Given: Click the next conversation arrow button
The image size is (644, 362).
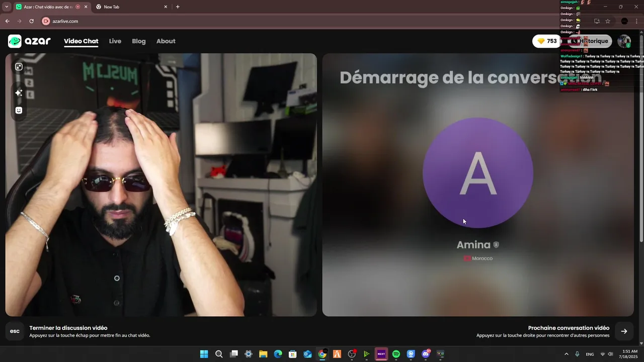Looking at the screenshot, I should [624, 331].
